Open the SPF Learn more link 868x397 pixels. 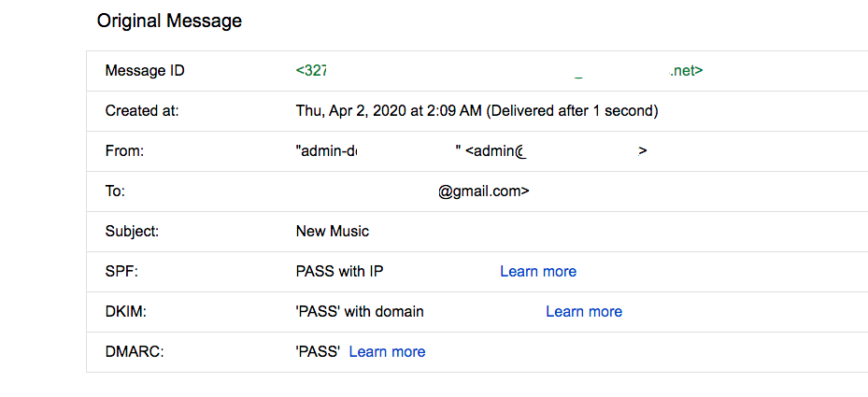pyautogui.click(x=538, y=271)
